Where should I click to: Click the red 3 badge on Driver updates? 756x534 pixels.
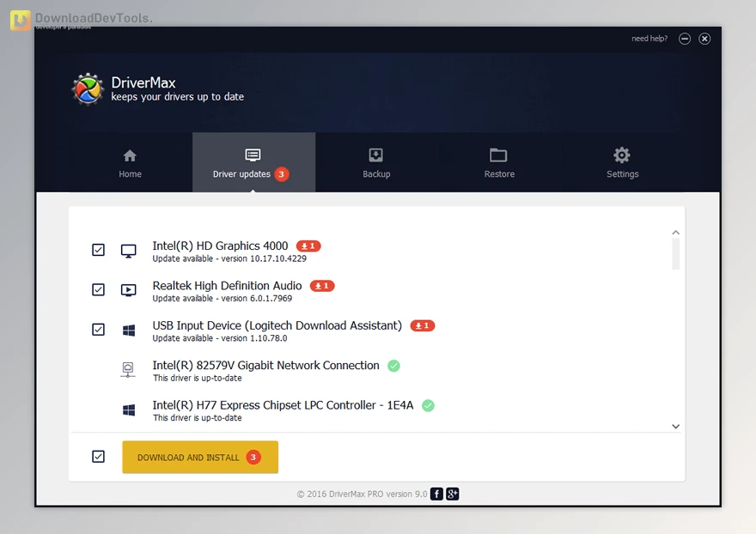[x=282, y=174]
